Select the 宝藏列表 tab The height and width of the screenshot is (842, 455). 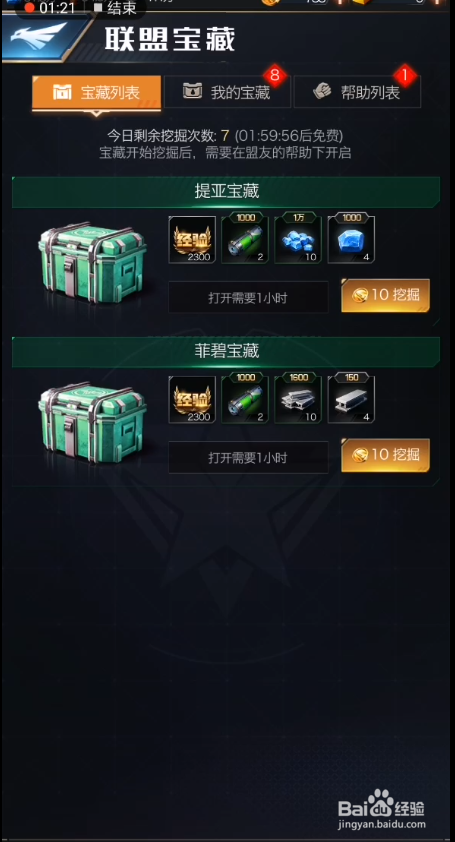97,93
